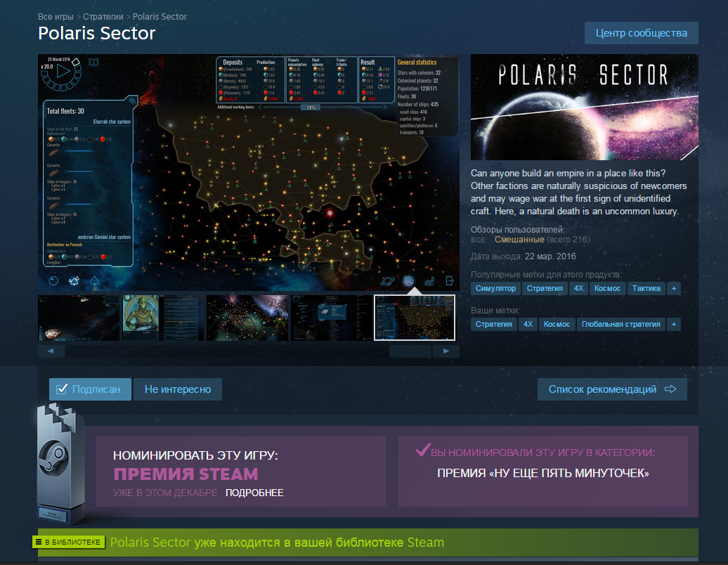Open the Центр сообщества button
728x565 pixels.
641,33
